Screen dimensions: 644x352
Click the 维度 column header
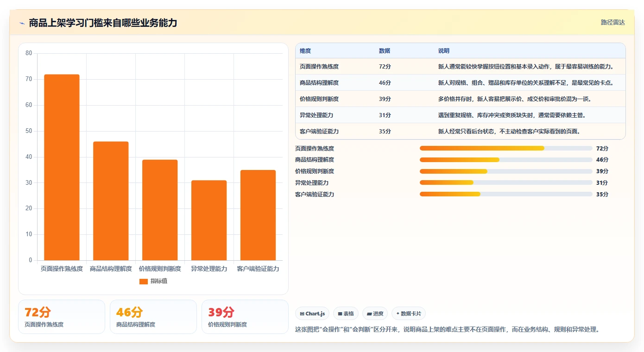(305, 51)
